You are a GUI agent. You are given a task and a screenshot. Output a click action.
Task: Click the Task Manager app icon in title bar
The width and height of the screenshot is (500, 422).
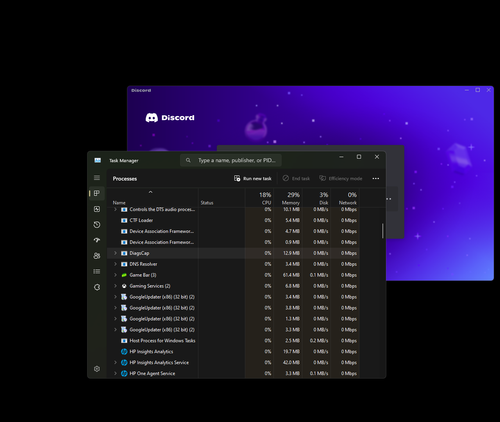pyautogui.click(x=97, y=160)
